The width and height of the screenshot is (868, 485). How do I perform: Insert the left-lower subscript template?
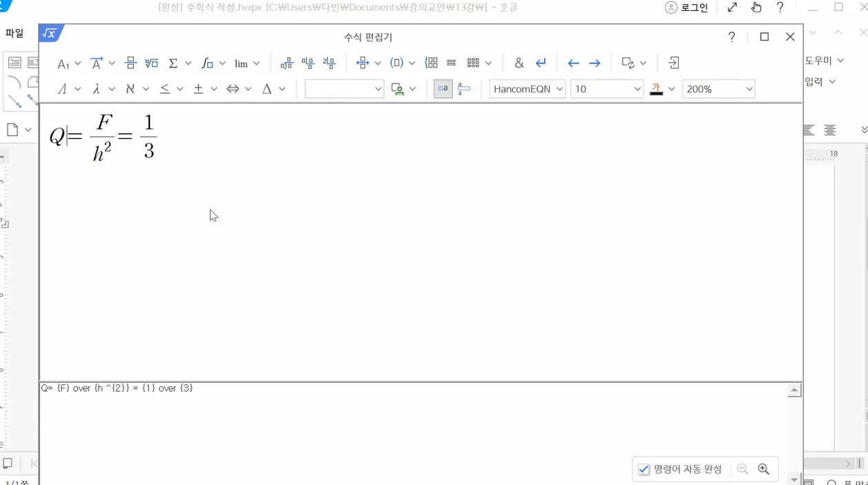287,63
